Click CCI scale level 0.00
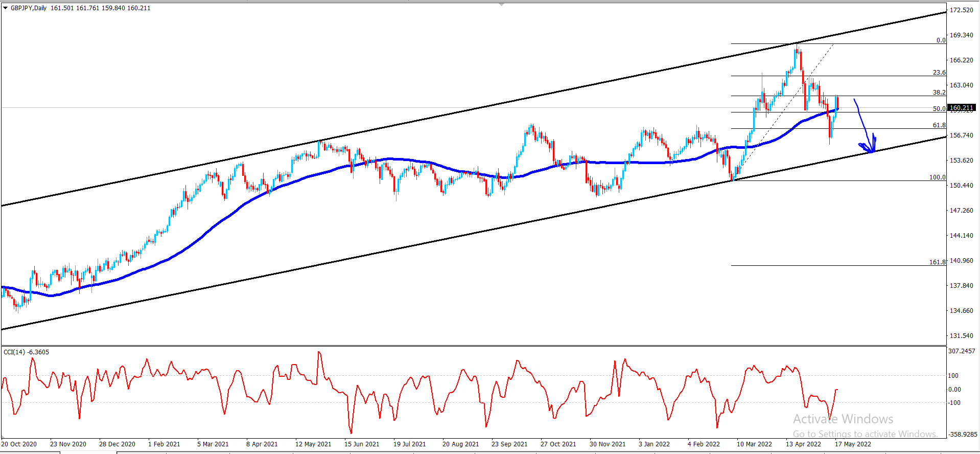Image resolution: width=980 pixels, height=454 pixels. (x=954, y=390)
